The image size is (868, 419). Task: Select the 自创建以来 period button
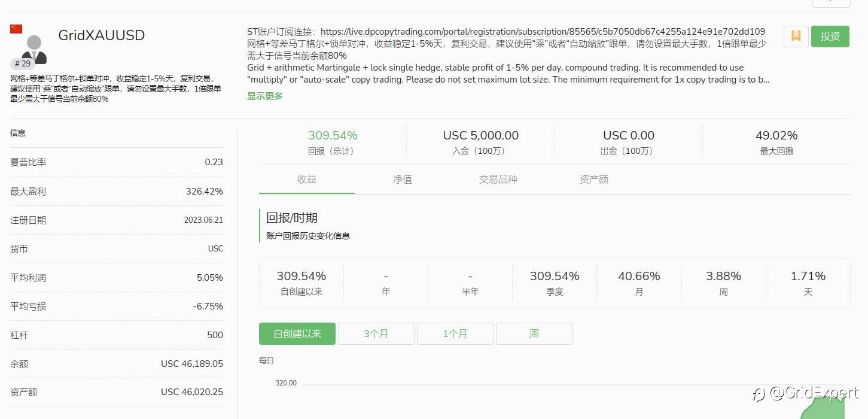tap(297, 334)
